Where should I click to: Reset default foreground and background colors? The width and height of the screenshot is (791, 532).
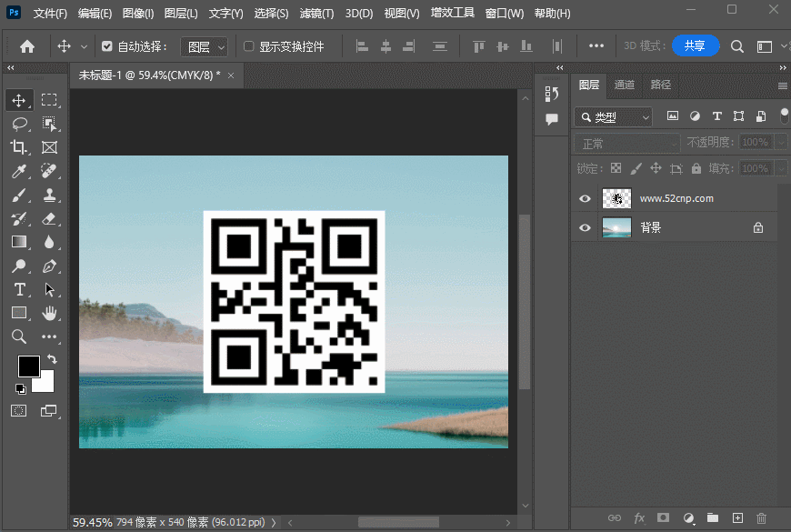20,388
